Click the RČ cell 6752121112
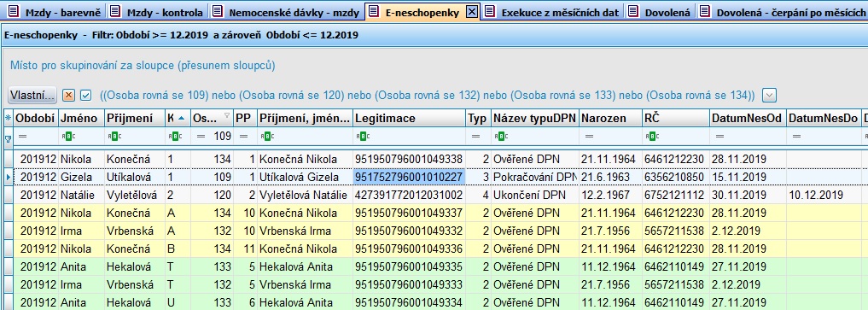 675,195
